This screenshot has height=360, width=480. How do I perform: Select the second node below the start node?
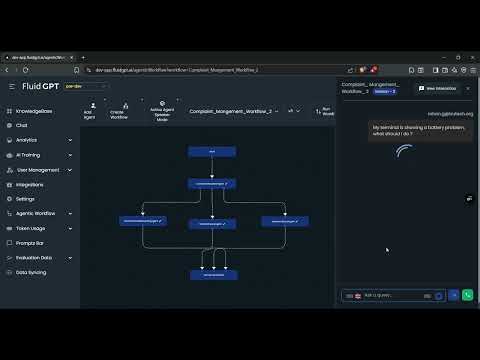tap(212, 184)
